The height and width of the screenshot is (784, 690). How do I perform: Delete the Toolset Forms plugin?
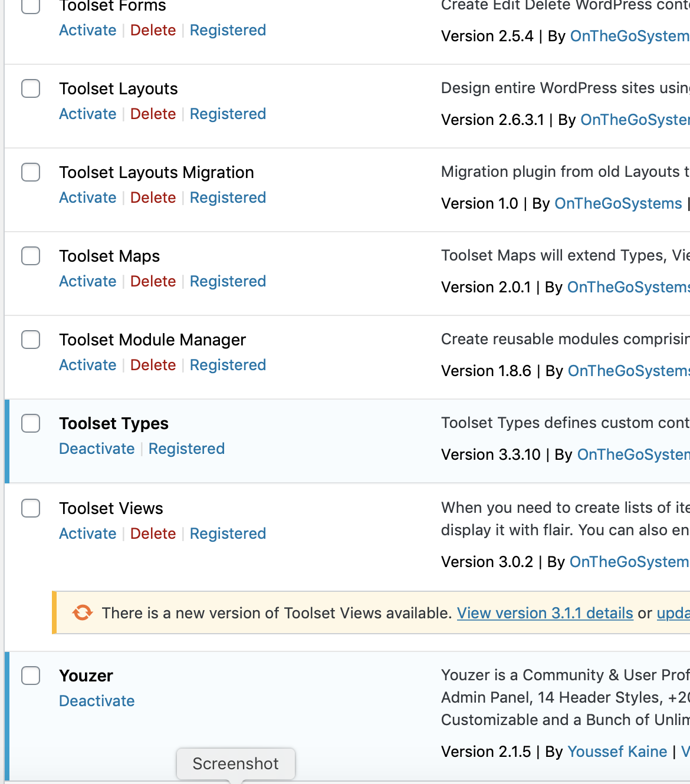pyautogui.click(x=153, y=30)
